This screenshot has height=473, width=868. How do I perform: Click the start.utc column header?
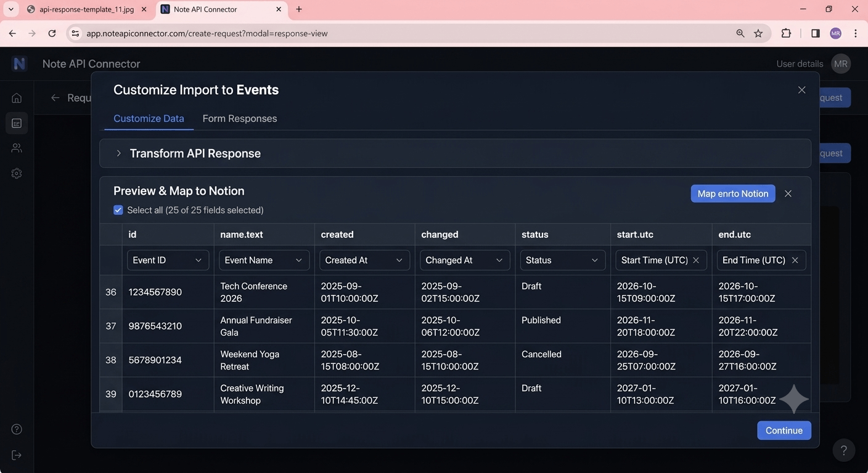[x=661, y=235]
